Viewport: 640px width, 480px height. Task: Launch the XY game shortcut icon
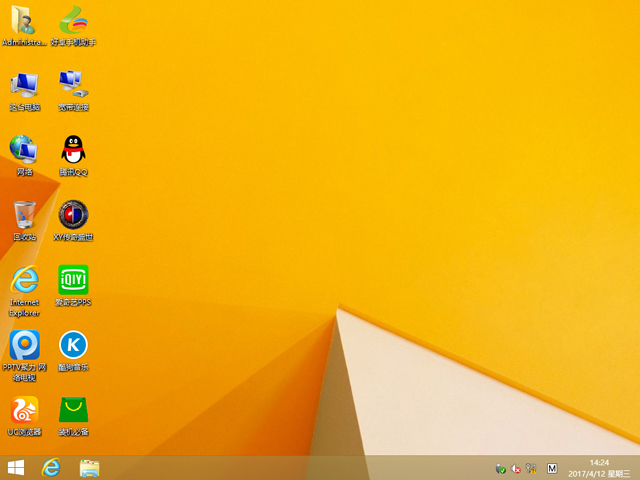pos(73,215)
